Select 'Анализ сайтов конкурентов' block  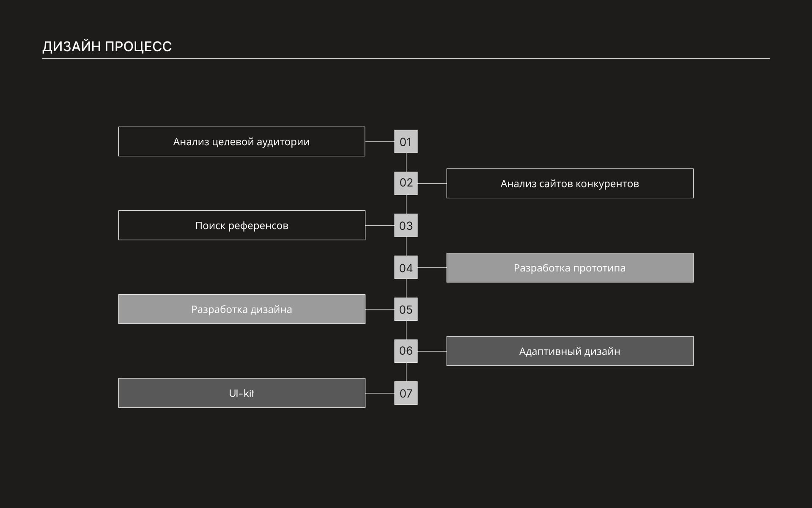click(x=570, y=183)
